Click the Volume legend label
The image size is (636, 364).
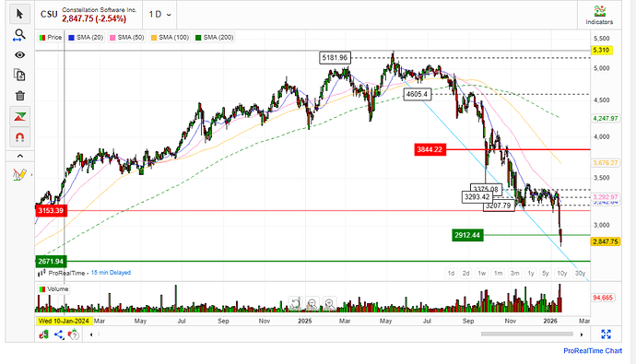[x=53, y=289]
